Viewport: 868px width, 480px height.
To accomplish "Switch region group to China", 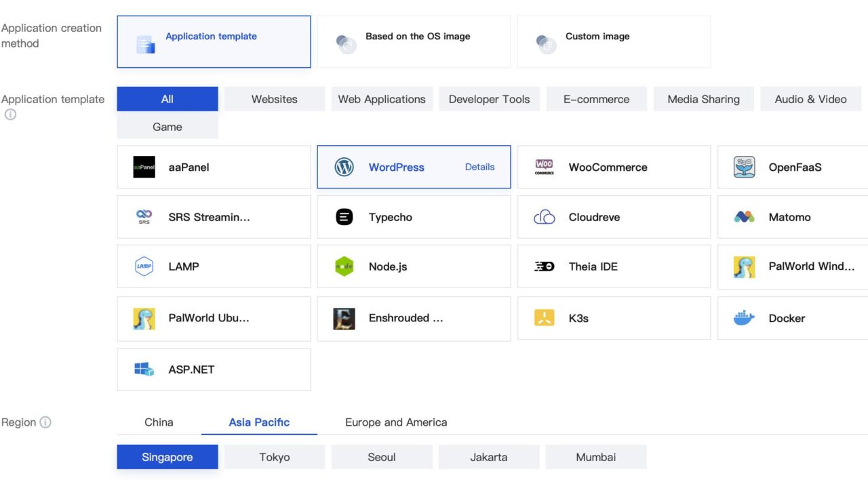I will 159,422.
